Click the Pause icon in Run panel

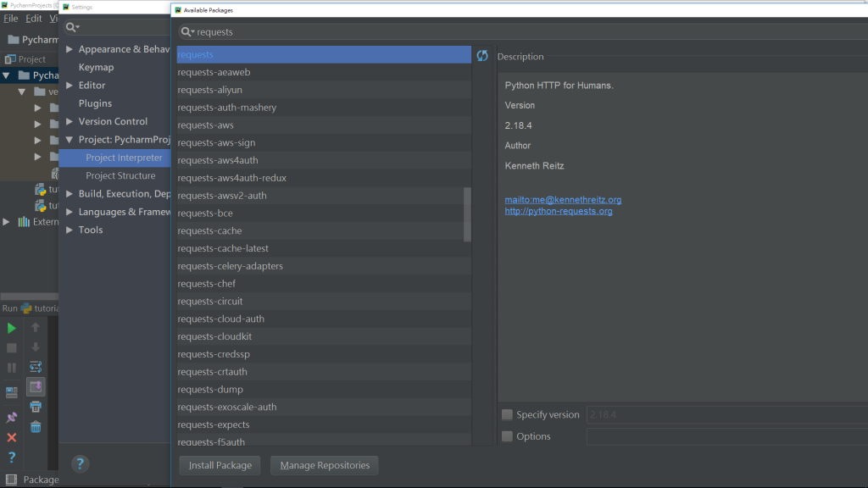11,368
